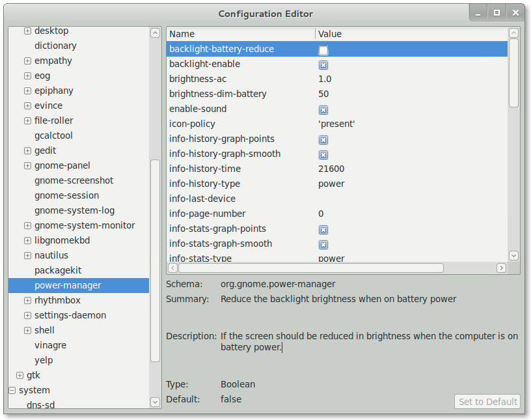Expand the desktop tree node
The image size is (531, 420).
click(x=27, y=31)
